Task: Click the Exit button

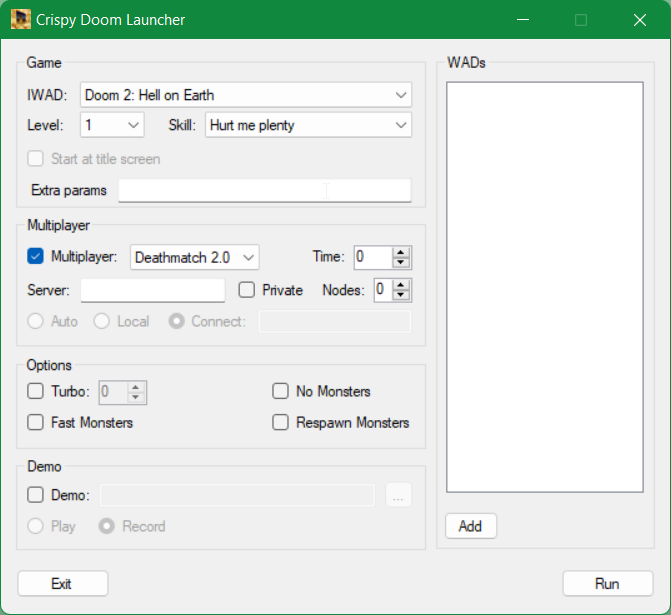Action: [x=62, y=583]
